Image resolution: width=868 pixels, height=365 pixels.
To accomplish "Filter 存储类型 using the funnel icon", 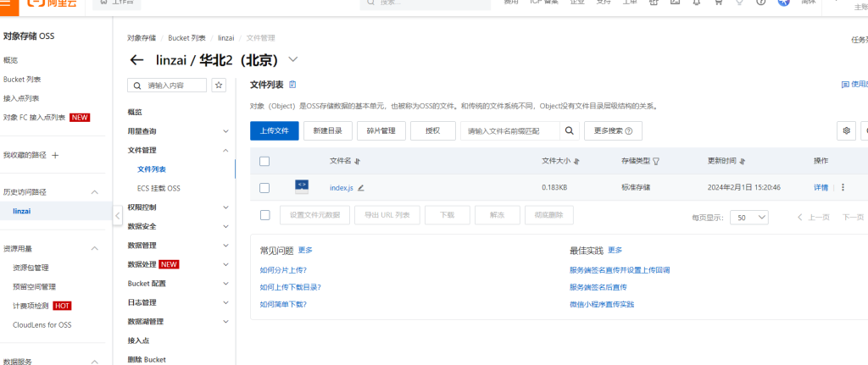I will (x=657, y=162).
